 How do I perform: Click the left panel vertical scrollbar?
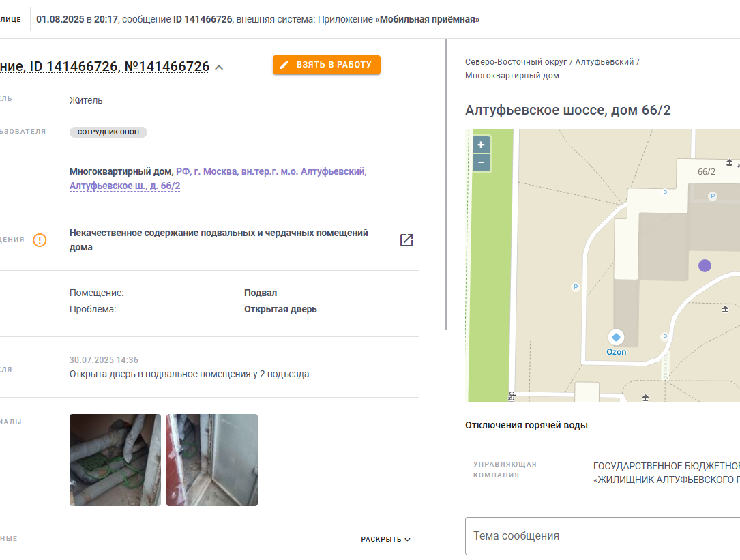pos(446,184)
